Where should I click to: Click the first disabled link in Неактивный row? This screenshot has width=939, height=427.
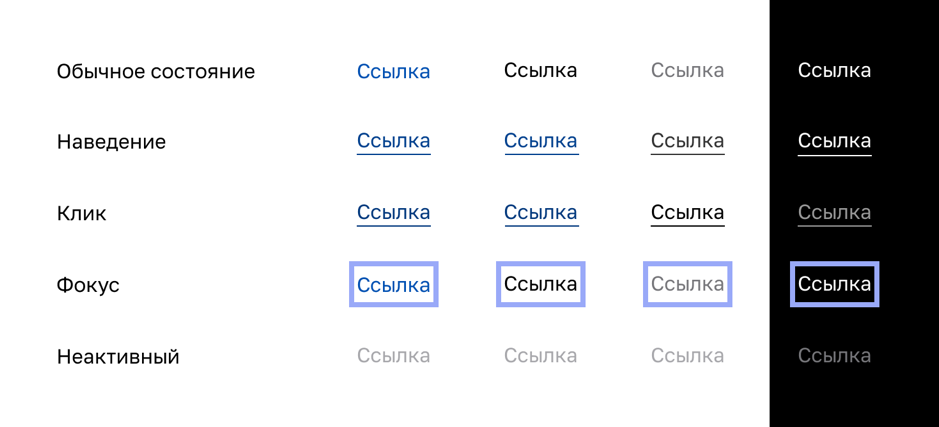[393, 356]
